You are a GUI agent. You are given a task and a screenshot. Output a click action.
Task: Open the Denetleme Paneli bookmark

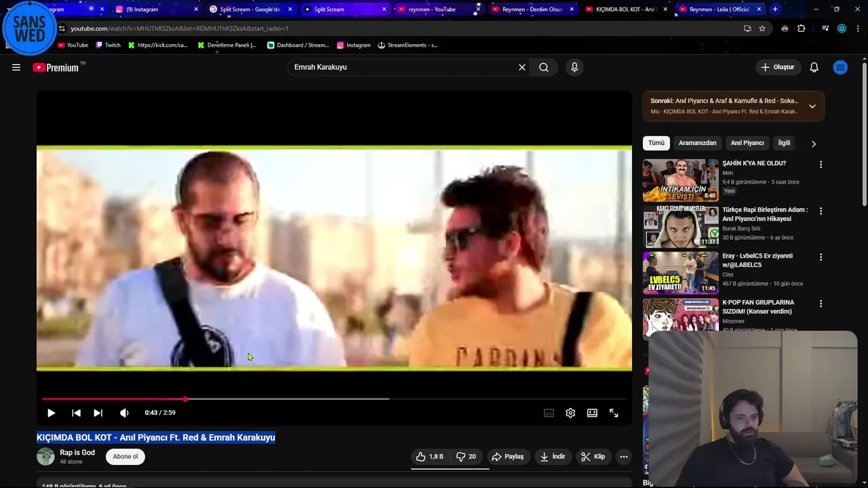227,45
